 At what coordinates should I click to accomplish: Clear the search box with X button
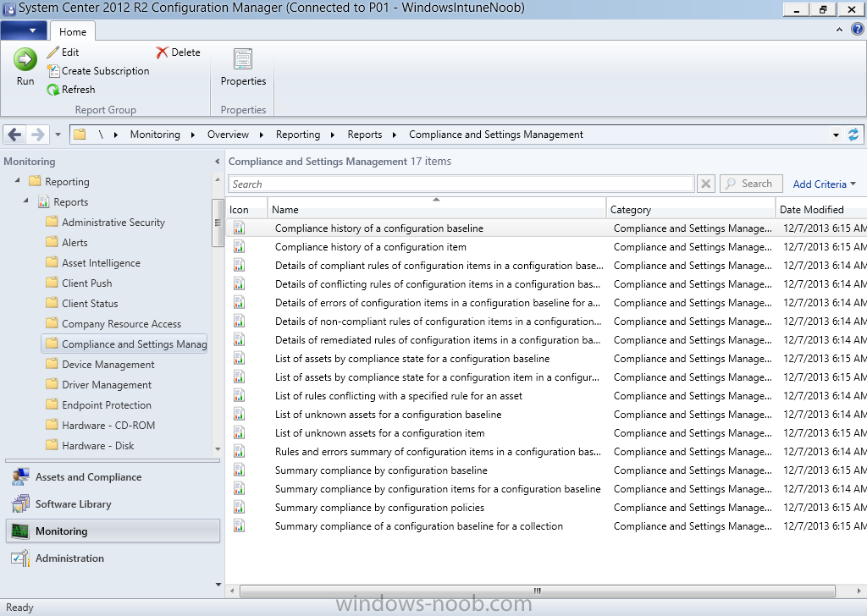tap(705, 184)
